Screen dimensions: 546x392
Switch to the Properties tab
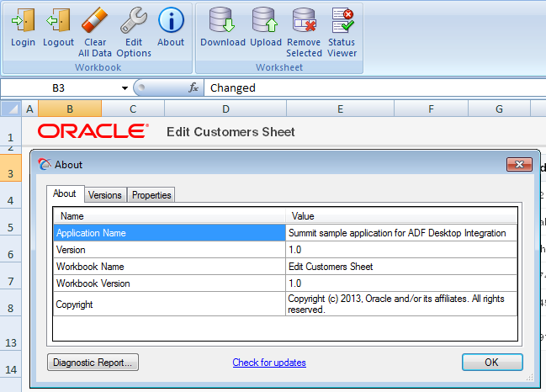(151, 195)
